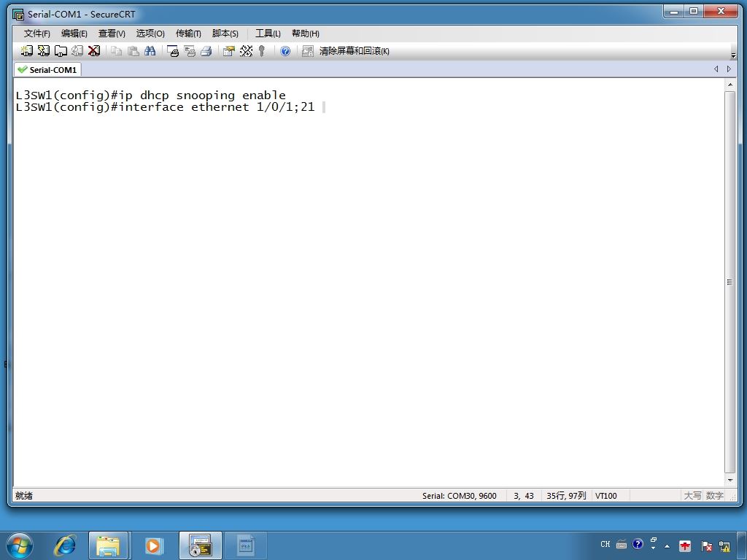Click the network warning tray icon

[x=724, y=546]
